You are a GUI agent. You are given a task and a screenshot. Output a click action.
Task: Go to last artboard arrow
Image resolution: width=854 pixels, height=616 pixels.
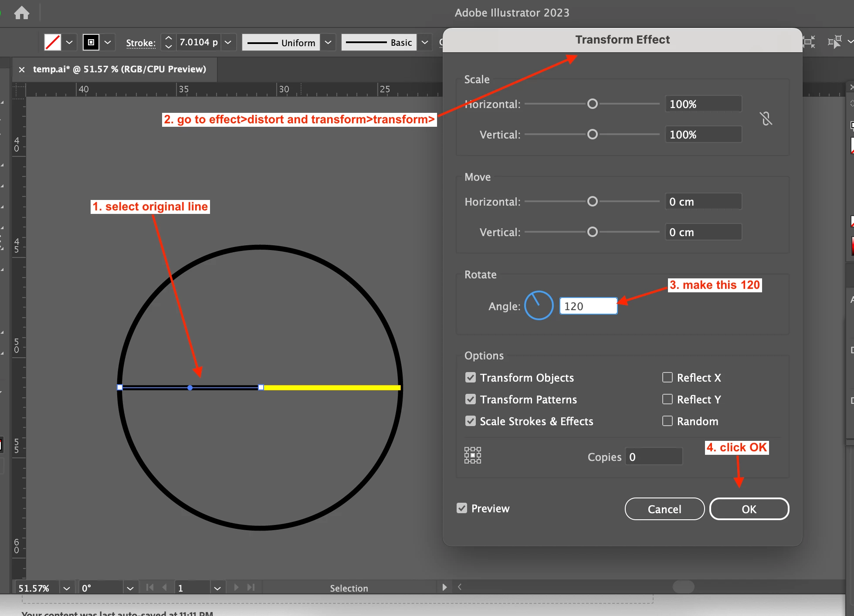pyautogui.click(x=251, y=587)
